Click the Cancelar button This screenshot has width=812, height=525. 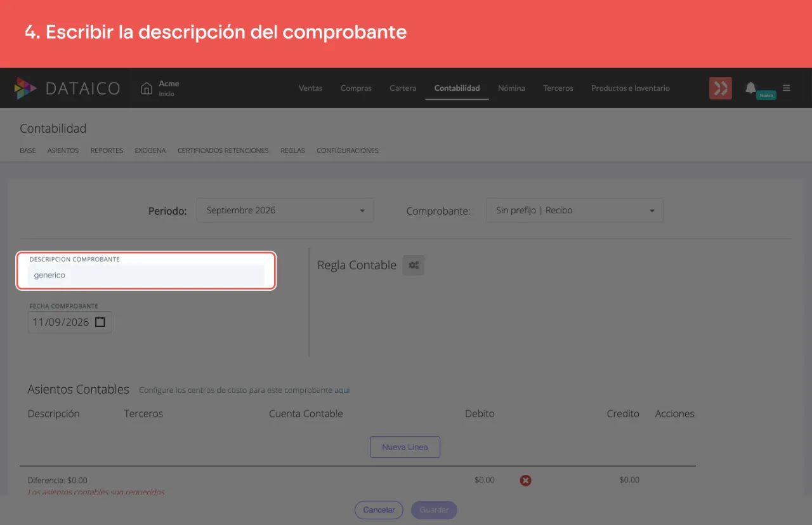tap(379, 510)
